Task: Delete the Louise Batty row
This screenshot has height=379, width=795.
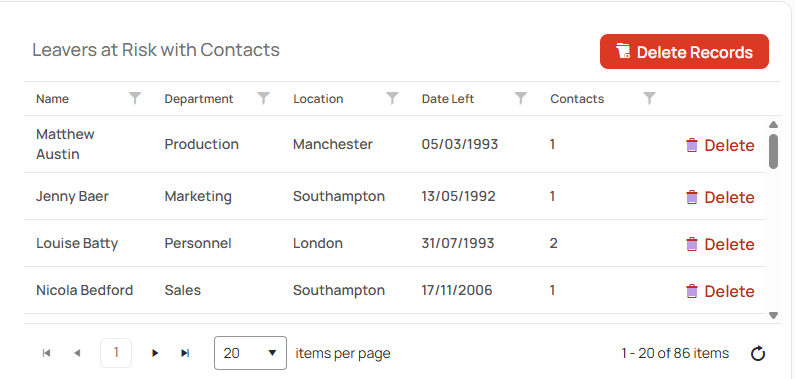Action: tap(720, 244)
